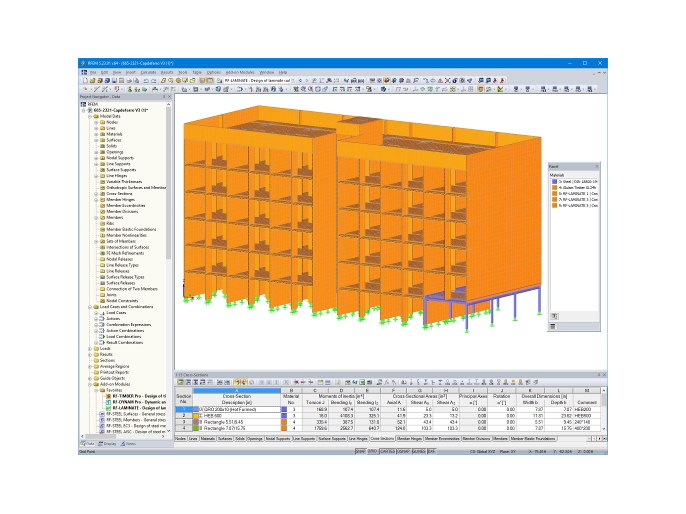The width and height of the screenshot is (686, 514).
Task: Click the highlighted sync selection table icon
Action: [x=237, y=382]
